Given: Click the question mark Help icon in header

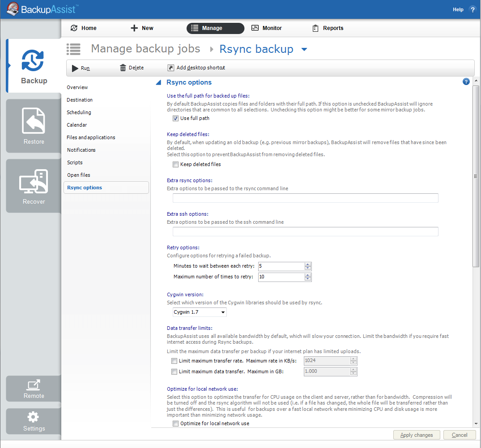Looking at the screenshot, I should coord(472,9).
